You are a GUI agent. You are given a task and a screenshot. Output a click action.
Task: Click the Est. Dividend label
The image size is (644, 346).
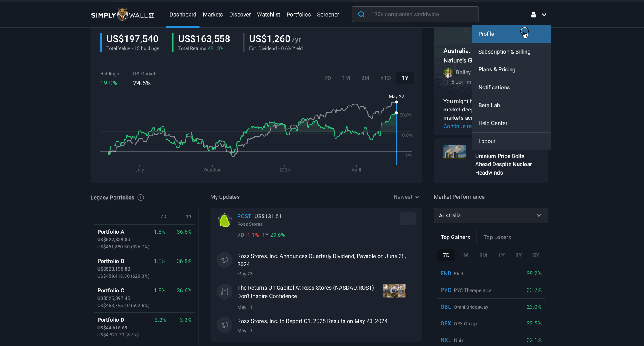click(x=263, y=48)
